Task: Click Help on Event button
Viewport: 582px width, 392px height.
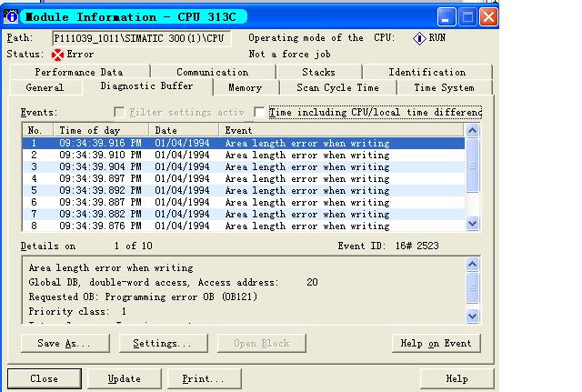Action: pos(436,344)
